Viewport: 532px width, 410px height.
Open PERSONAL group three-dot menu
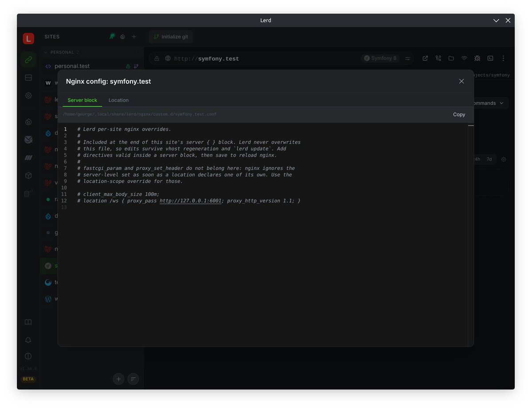136,52
